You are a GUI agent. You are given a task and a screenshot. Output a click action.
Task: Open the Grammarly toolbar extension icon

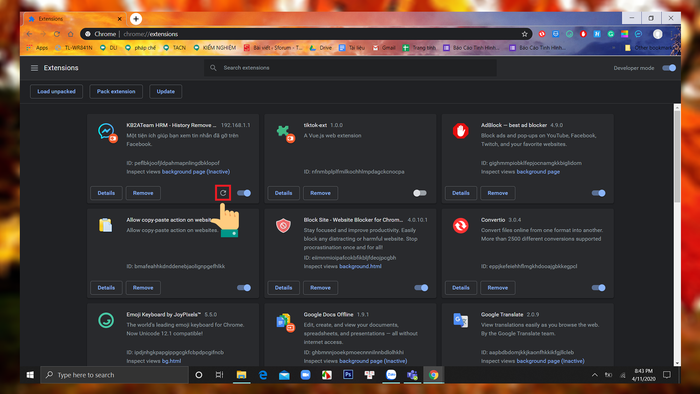tap(611, 34)
